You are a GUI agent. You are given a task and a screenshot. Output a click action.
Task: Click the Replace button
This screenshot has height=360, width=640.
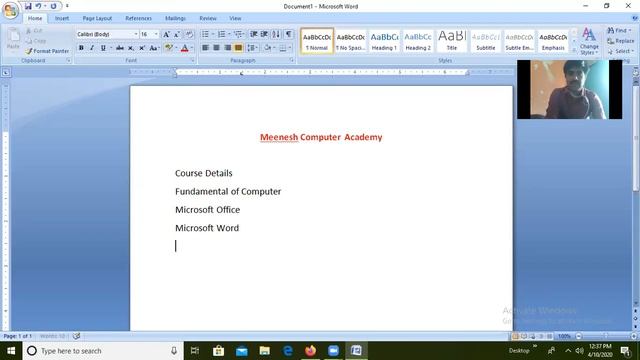click(620, 41)
